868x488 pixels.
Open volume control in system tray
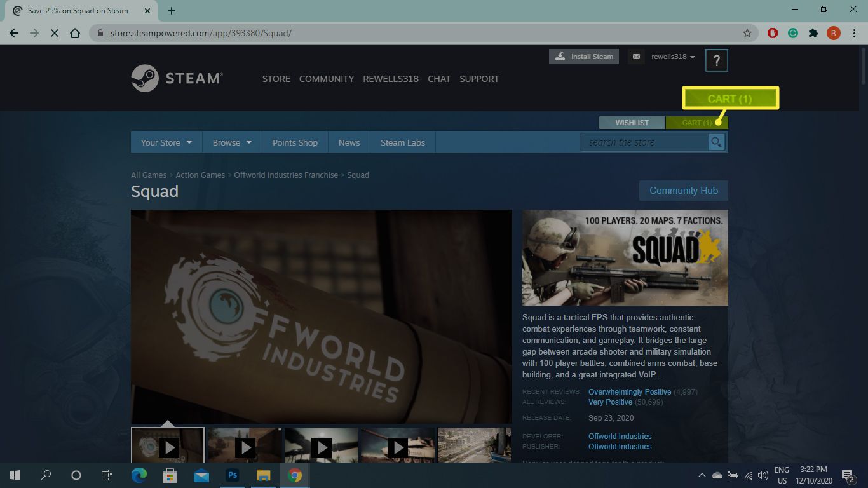(x=763, y=475)
